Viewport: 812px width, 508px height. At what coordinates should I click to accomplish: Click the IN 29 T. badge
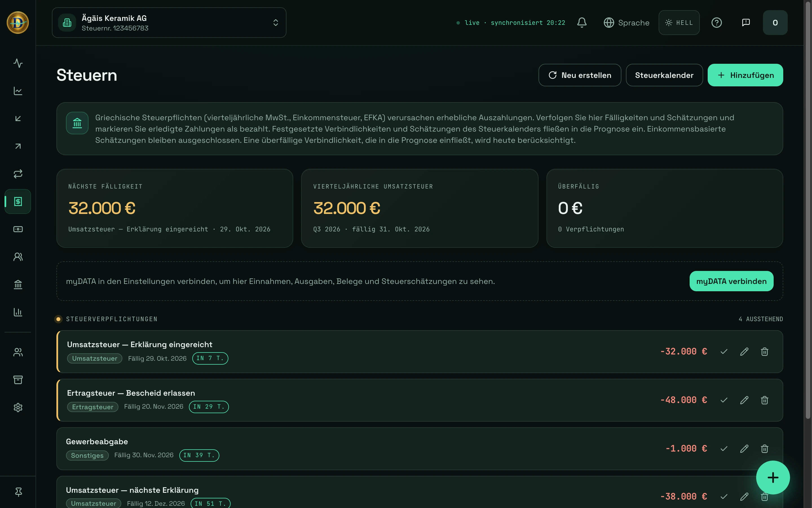coord(209,407)
